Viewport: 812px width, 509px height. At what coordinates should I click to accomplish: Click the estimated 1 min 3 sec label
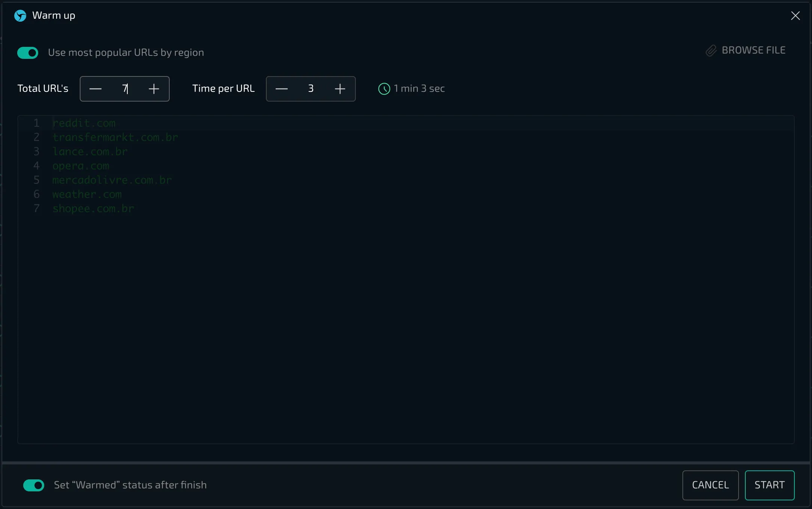point(419,89)
